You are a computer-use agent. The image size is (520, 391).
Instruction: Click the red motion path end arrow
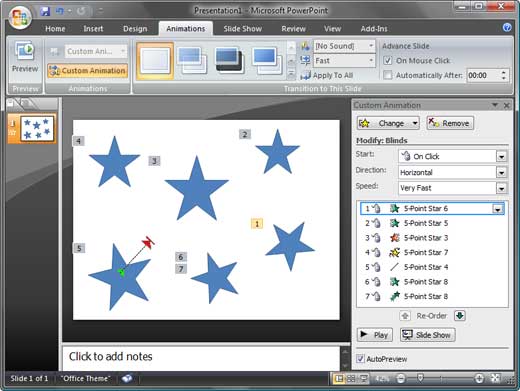click(x=148, y=242)
